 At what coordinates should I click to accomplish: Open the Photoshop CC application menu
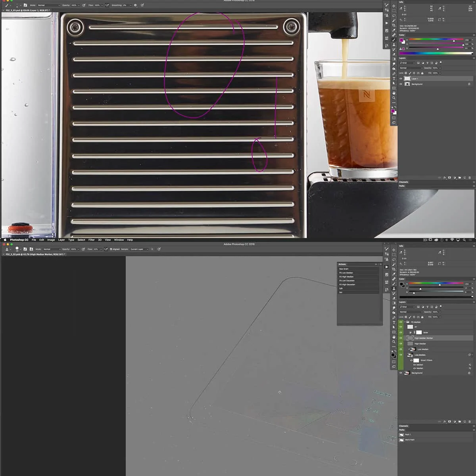point(19,240)
